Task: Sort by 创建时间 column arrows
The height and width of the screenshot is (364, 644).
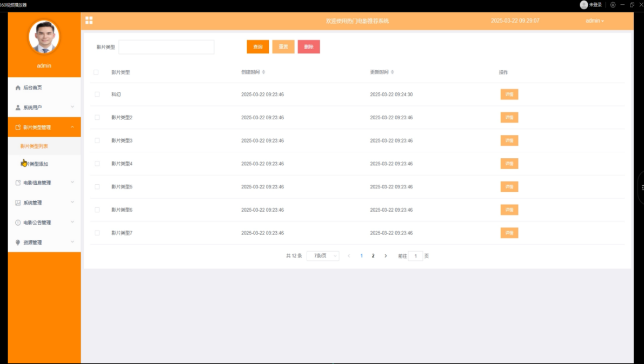Action: pos(264,72)
